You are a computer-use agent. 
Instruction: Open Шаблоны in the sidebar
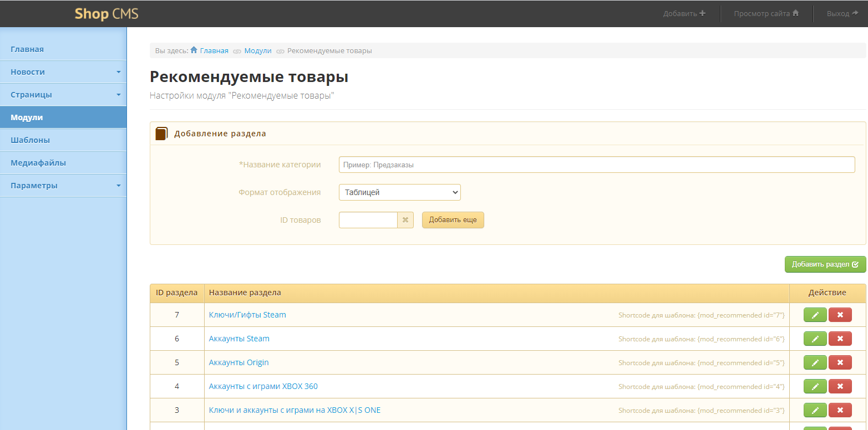pyautogui.click(x=63, y=140)
